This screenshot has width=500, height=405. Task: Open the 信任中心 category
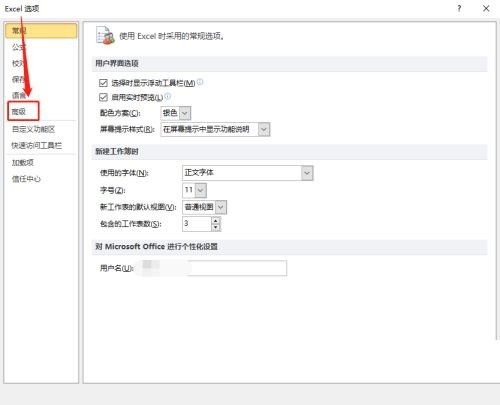click(26, 179)
